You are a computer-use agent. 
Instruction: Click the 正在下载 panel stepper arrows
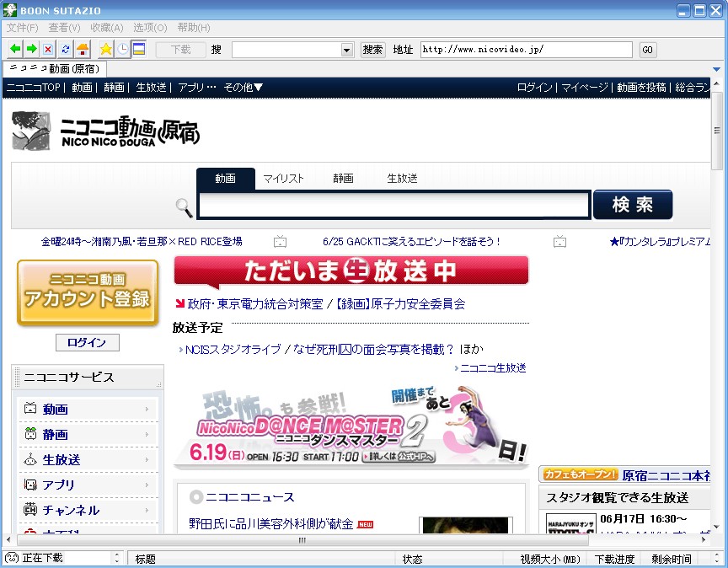point(116,558)
